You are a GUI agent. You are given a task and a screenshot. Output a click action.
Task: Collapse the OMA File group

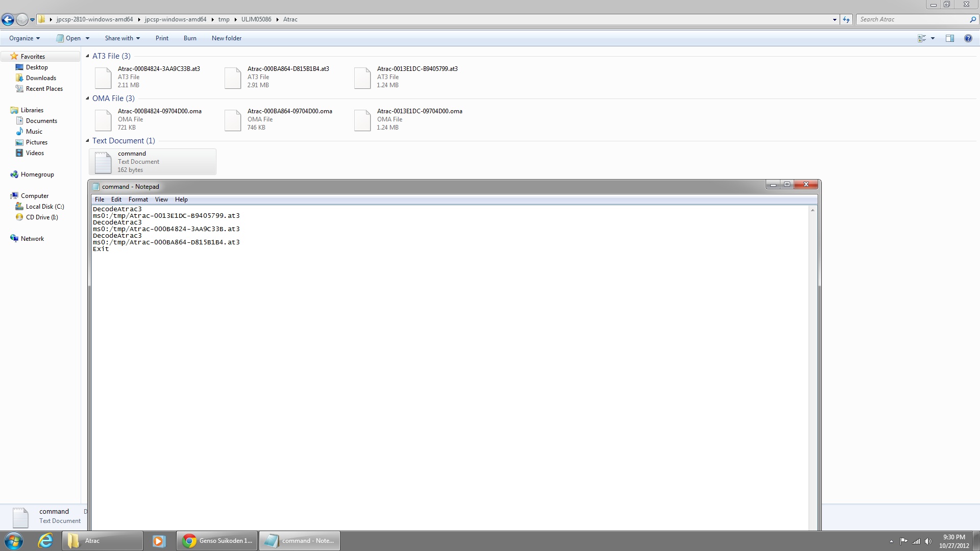87,98
